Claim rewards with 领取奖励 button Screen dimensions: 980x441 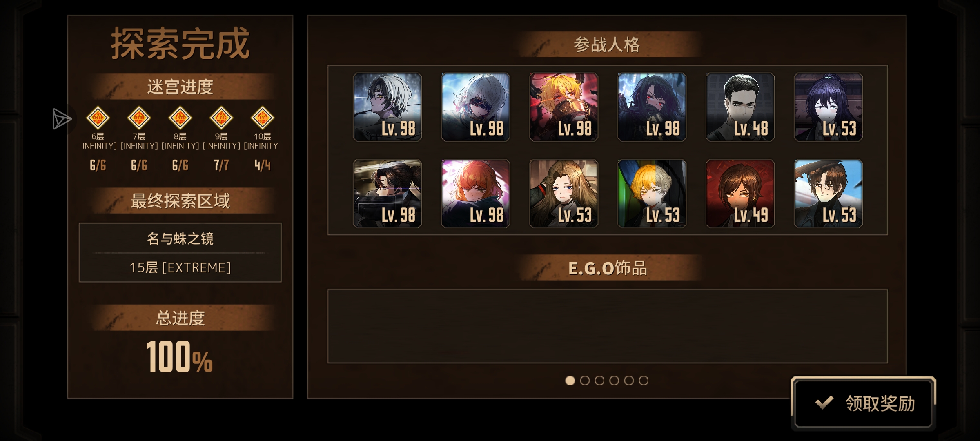click(863, 403)
